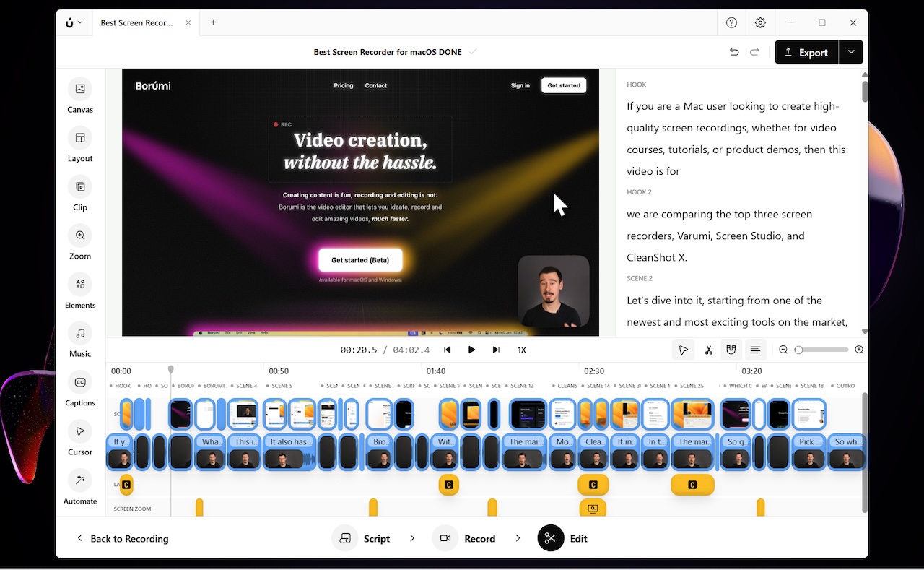Adjust the timeline zoom slider
The height and width of the screenshot is (570, 924).
pos(821,350)
